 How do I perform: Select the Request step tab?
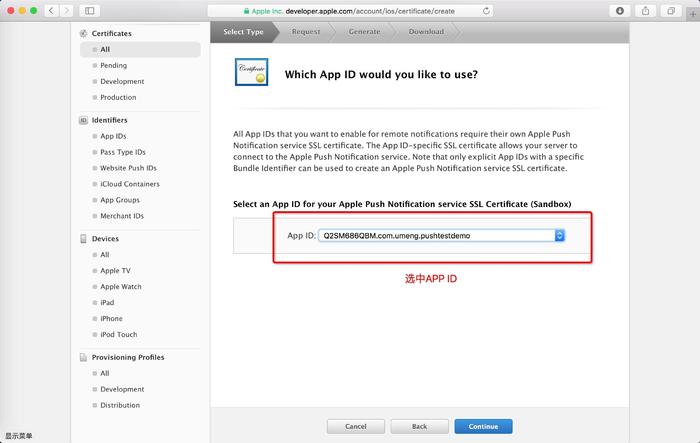(306, 32)
